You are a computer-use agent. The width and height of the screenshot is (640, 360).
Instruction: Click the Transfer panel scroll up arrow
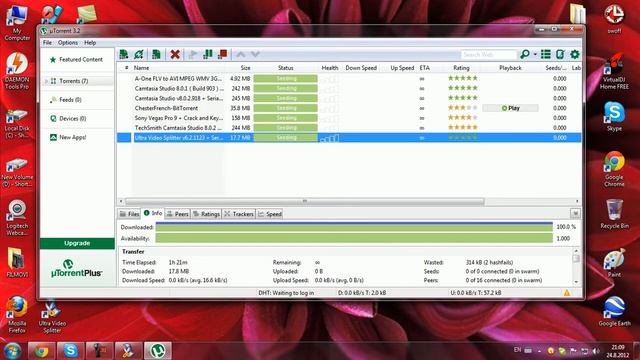pos(576,251)
